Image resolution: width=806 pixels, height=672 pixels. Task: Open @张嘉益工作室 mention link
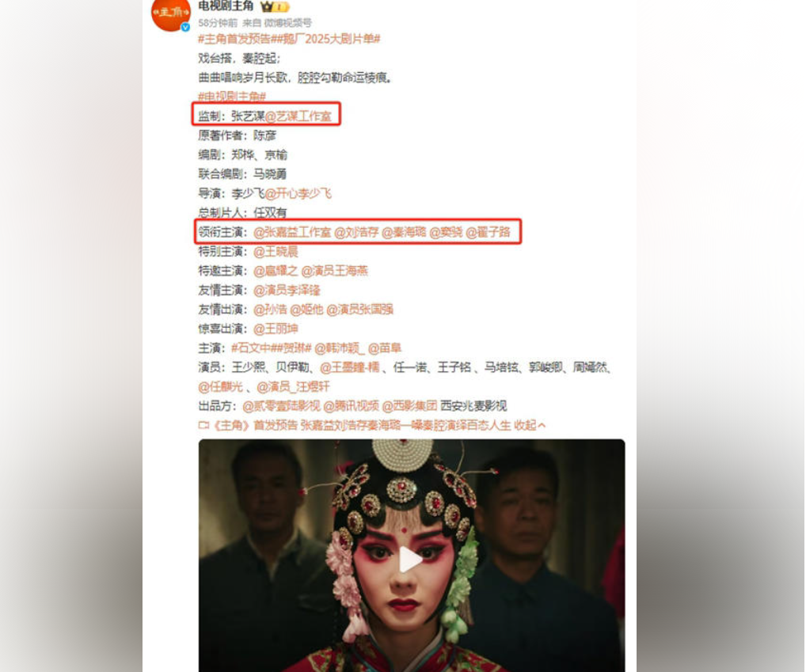tap(292, 232)
